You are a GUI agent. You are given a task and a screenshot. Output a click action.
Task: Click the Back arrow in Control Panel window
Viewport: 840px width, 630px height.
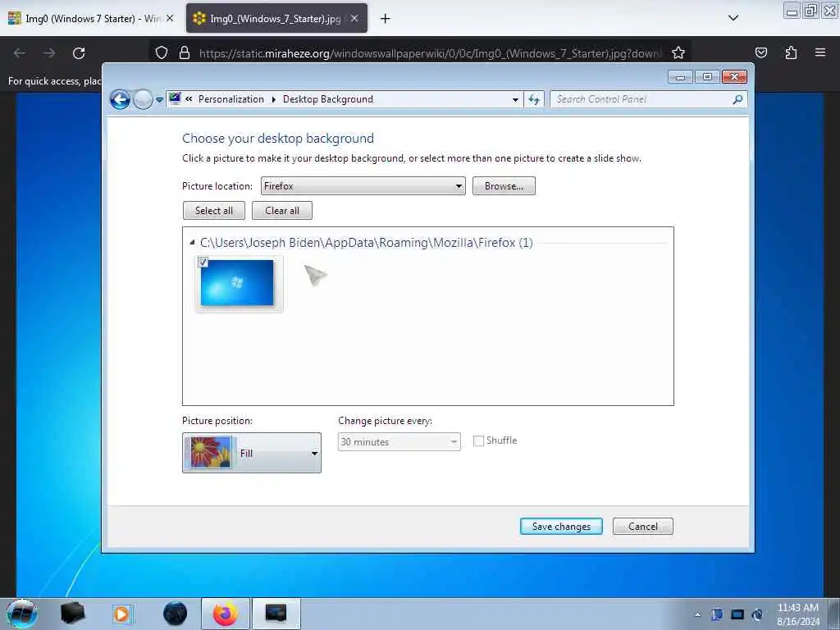(120, 99)
